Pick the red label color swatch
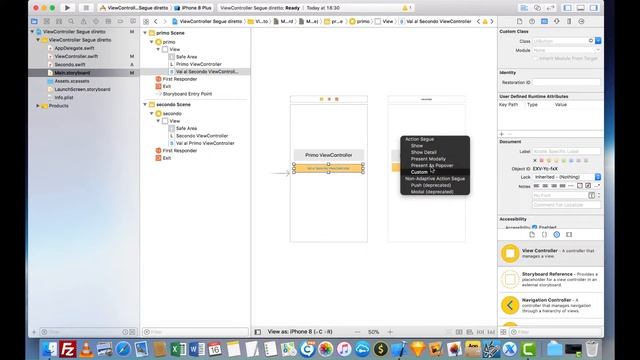Screen dimensions: 640x360 [x=542, y=160]
